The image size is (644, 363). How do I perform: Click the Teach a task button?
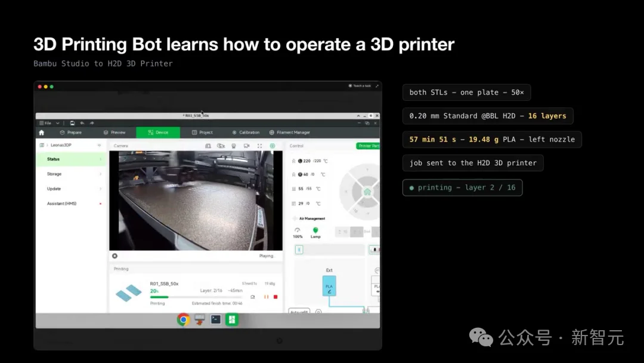pos(360,86)
